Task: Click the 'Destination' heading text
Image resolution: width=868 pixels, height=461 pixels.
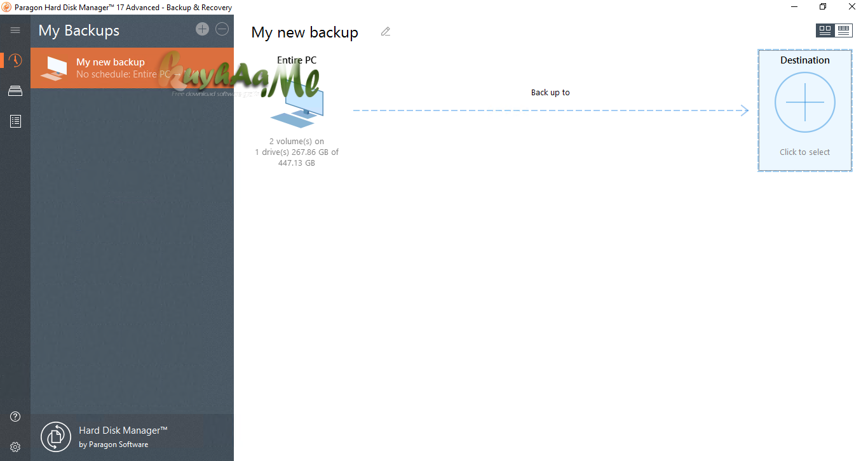Action: click(804, 60)
